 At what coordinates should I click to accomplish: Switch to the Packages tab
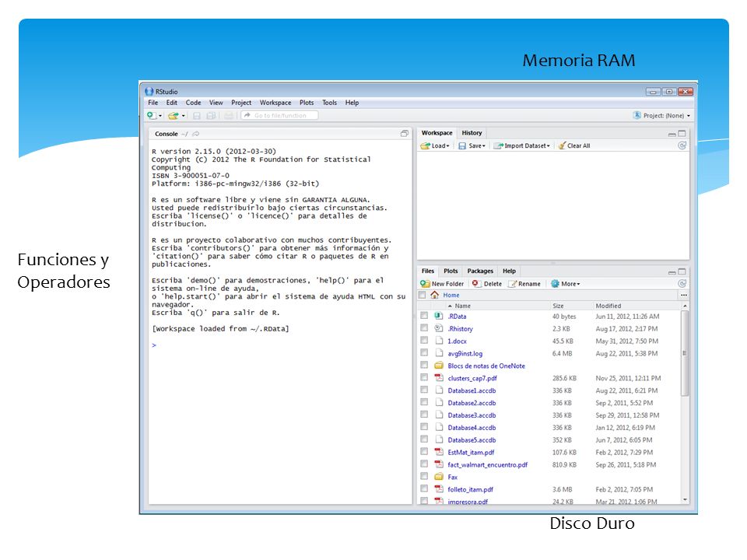(x=480, y=271)
